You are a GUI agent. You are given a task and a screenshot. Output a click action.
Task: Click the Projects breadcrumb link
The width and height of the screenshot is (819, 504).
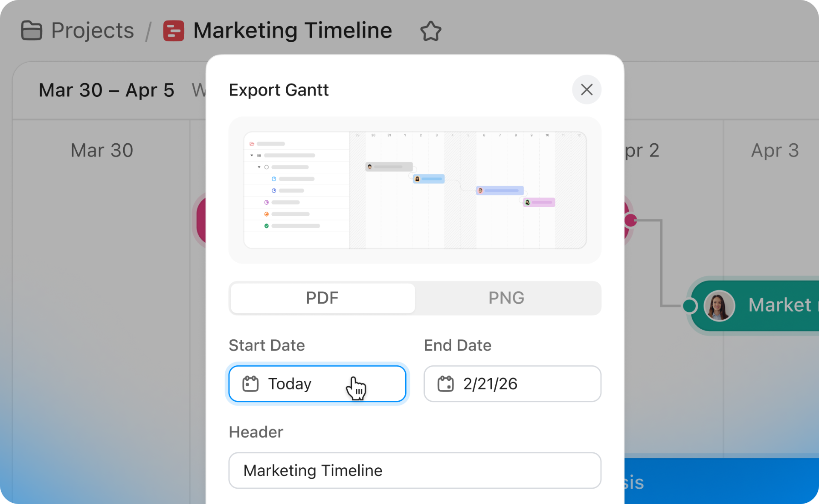click(x=93, y=31)
